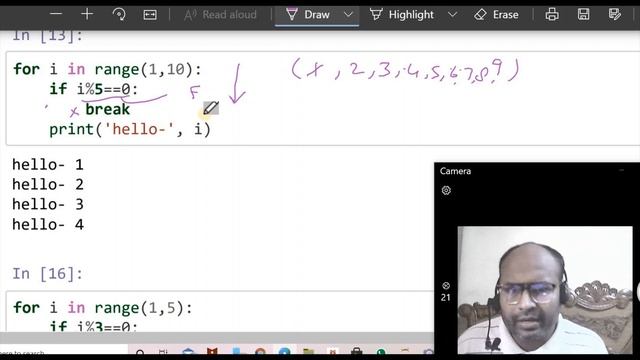
Task: Select the Highlight tool
Action: pyautogui.click(x=402, y=15)
